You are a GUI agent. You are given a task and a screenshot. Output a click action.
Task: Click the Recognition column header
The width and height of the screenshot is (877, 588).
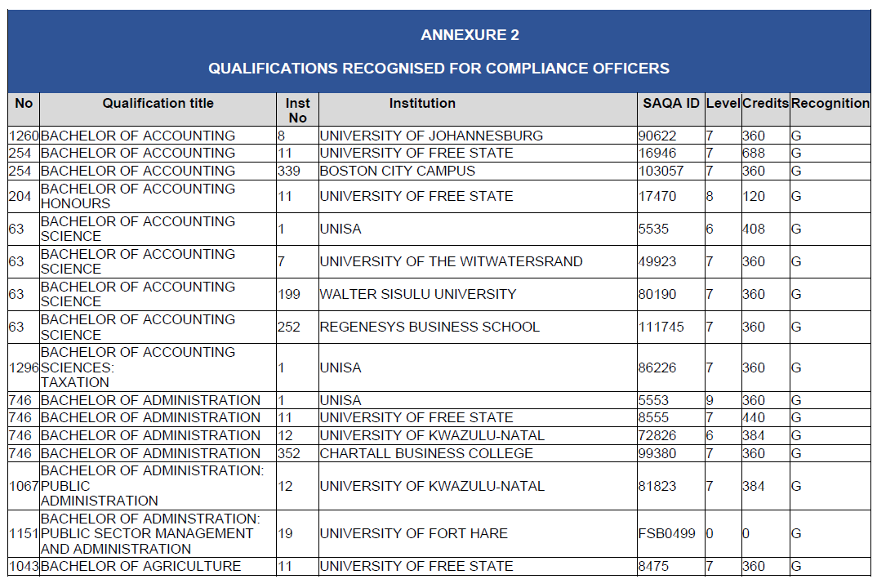830,104
